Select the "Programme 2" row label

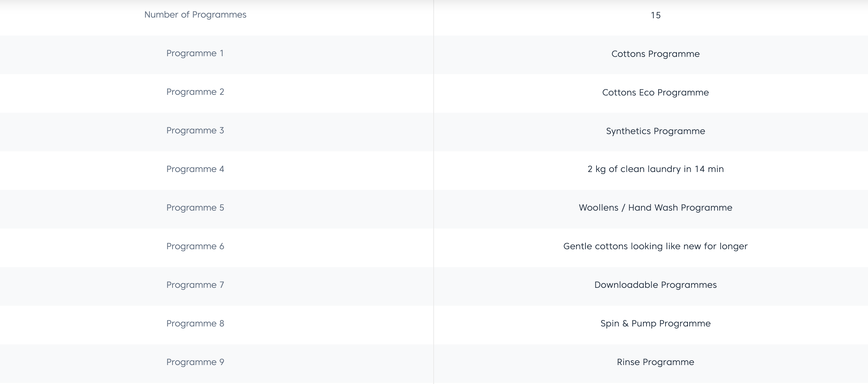point(195,92)
